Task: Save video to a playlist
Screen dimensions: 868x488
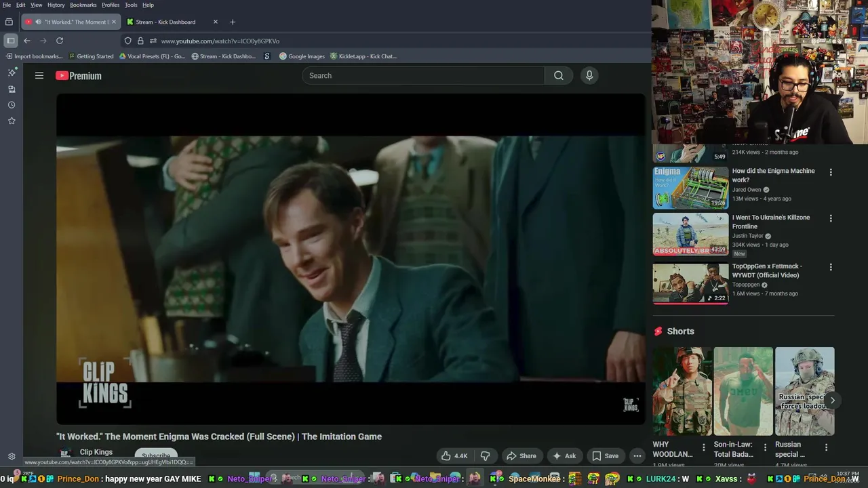Action: coord(605,456)
